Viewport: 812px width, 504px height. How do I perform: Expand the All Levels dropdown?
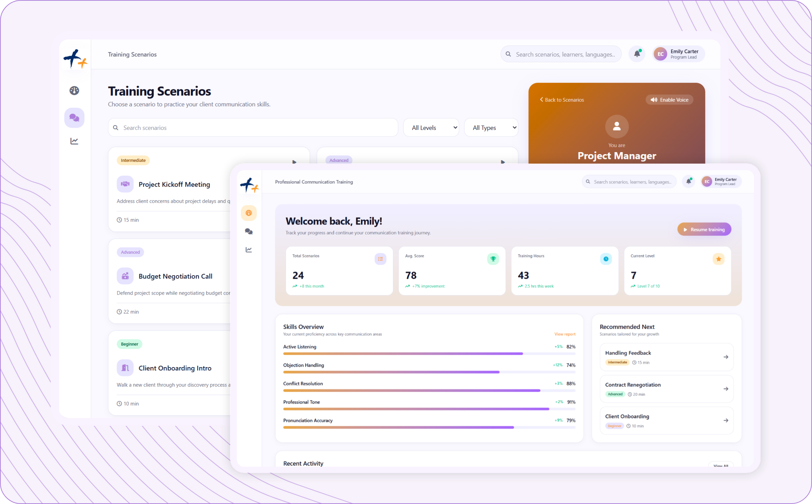(x=431, y=128)
